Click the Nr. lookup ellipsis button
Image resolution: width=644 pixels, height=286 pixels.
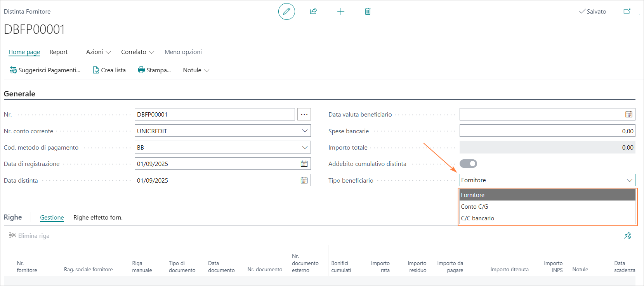[304, 114]
